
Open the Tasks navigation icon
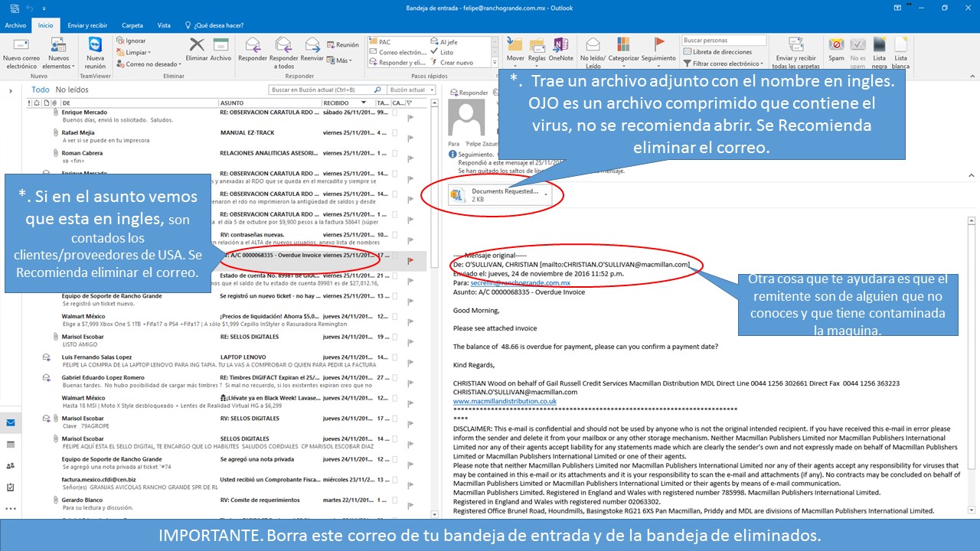coord(11,487)
